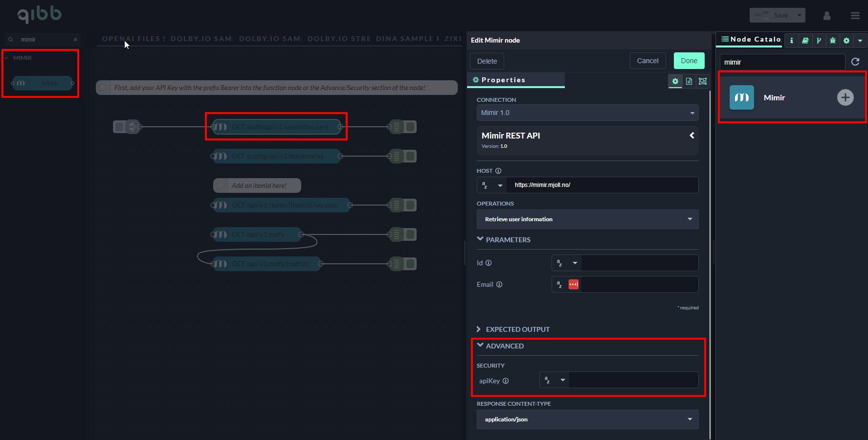
Task: Open the Id parameter type dropdown
Action: pyautogui.click(x=567, y=263)
